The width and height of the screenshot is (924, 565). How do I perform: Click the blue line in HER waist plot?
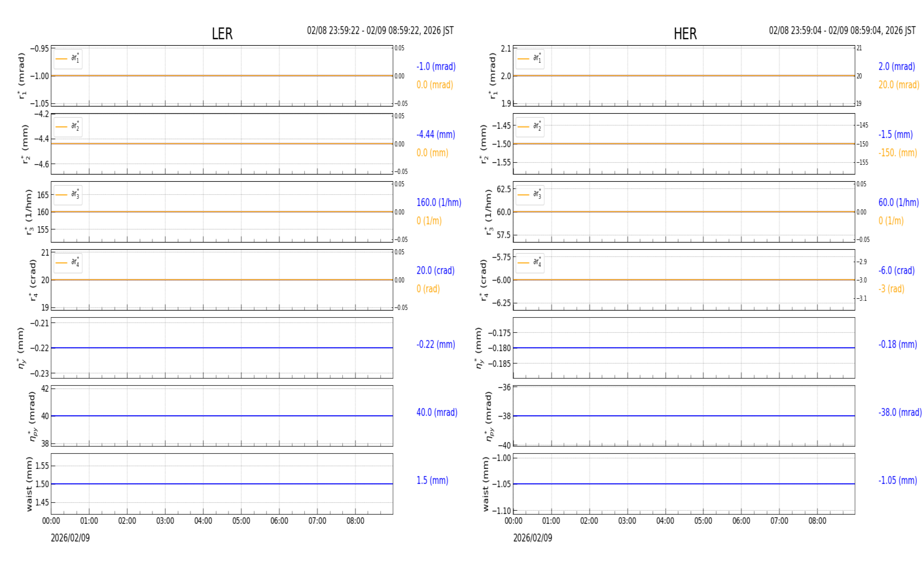point(684,484)
